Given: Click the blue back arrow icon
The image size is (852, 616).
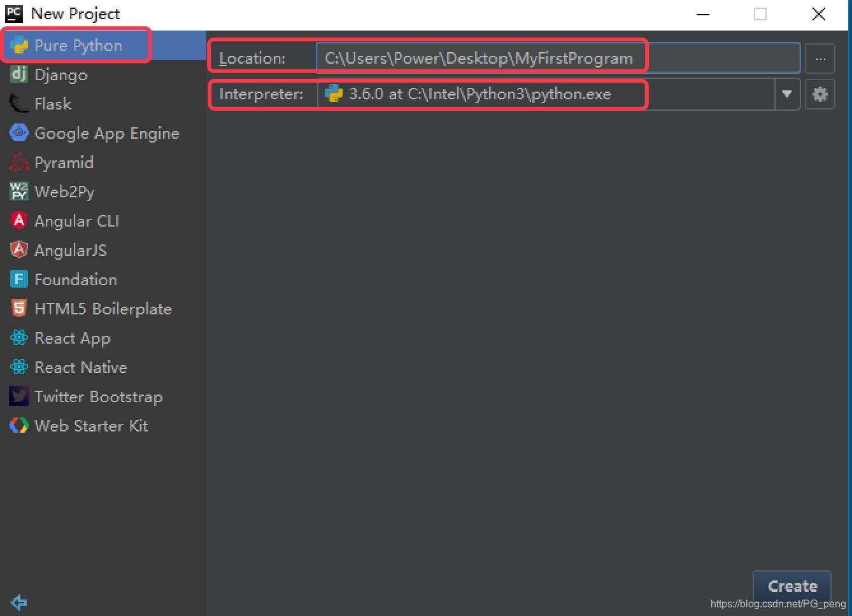Looking at the screenshot, I should tap(19, 602).
